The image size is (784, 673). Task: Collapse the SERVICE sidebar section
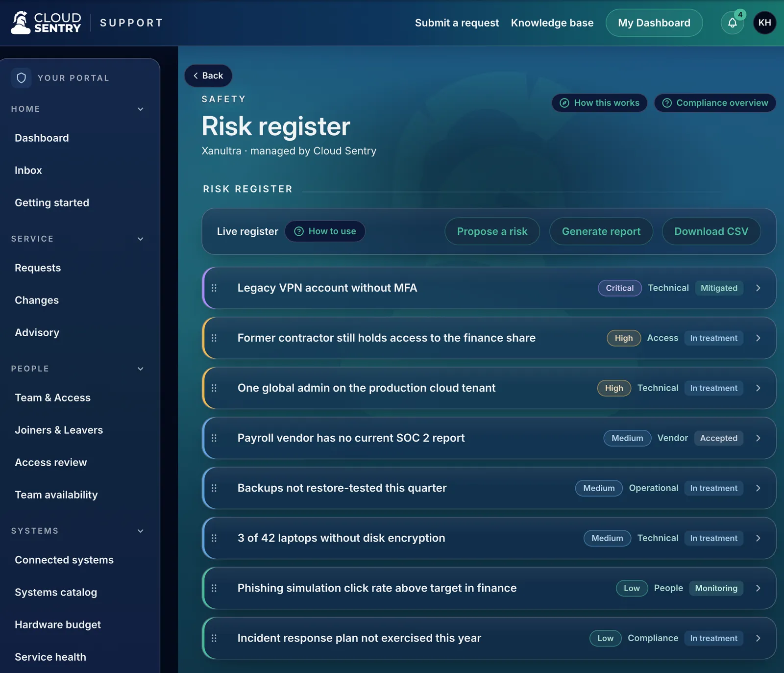click(141, 239)
